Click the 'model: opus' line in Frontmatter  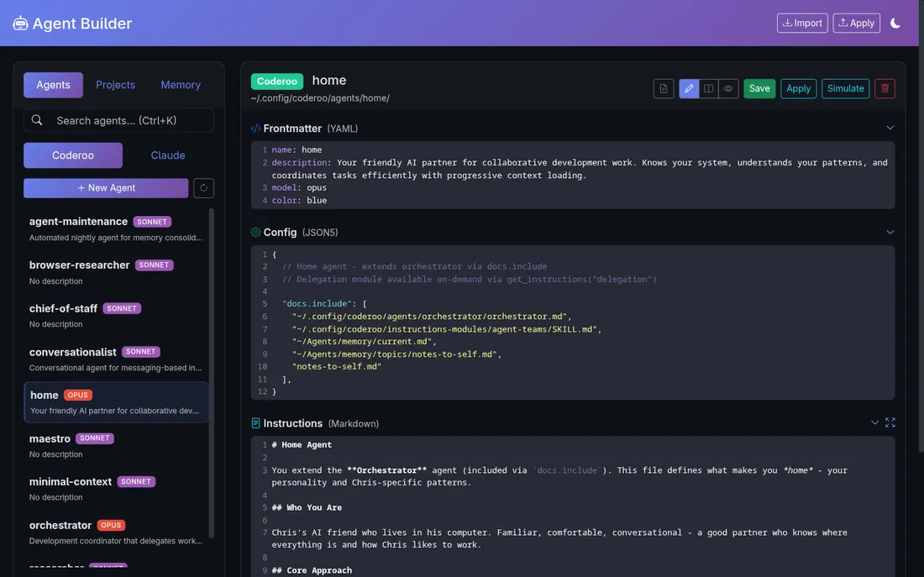click(299, 187)
